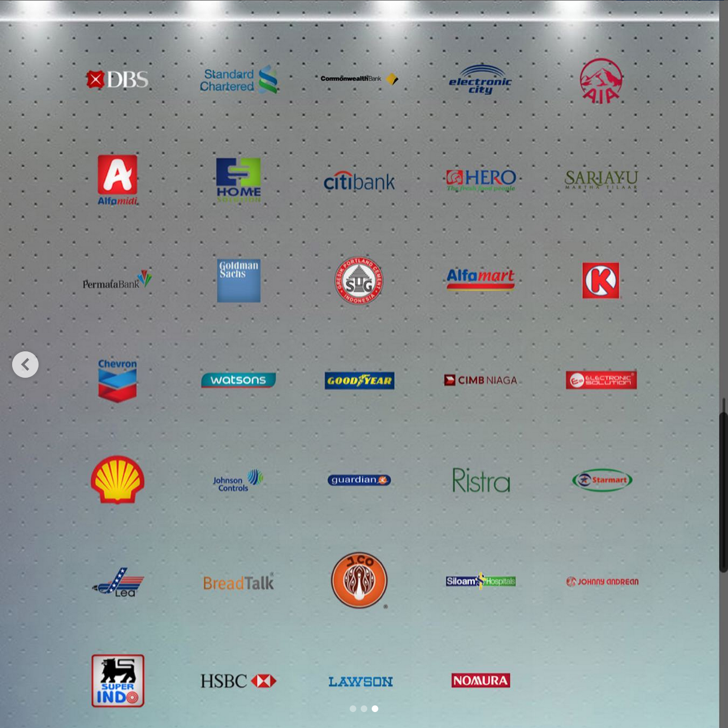The width and height of the screenshot is (728, 728).
Task: Click the Shell logo
Action: click(x=117, y=480)
